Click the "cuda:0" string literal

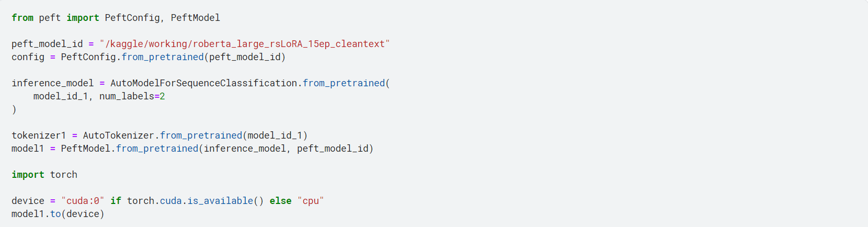coord(83,201)
